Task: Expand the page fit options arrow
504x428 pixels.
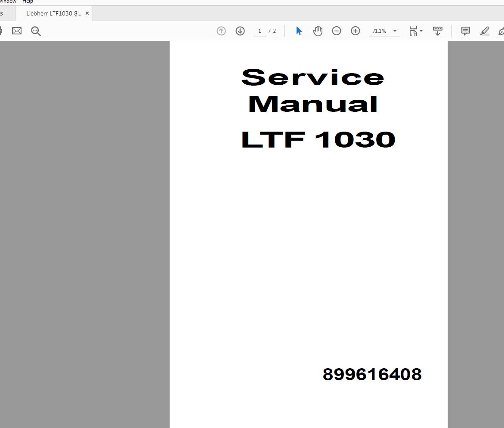Action: click(421, 31)
